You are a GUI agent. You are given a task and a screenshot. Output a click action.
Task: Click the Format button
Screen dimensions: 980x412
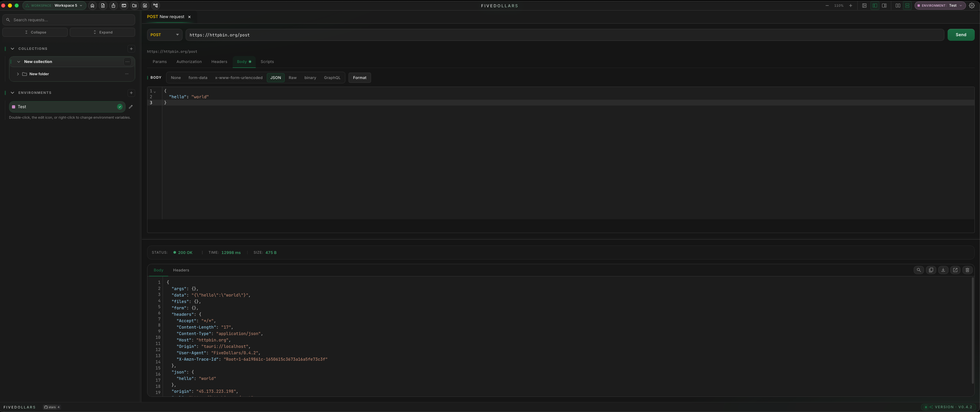(360, 78)
